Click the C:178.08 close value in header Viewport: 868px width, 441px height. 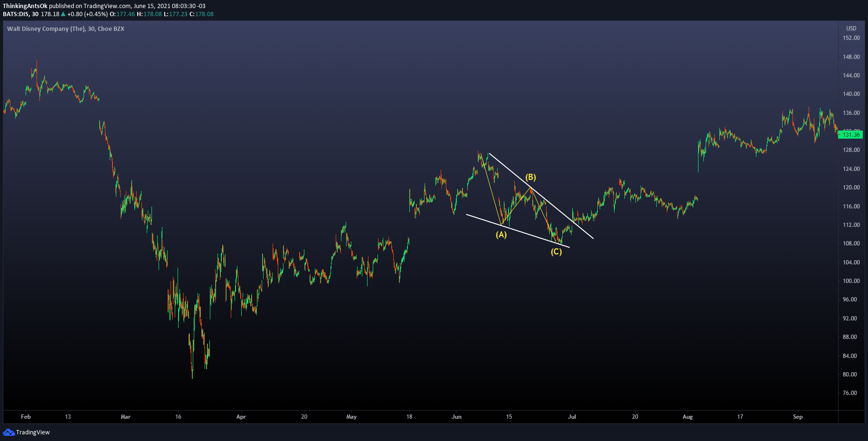(202, 14)
